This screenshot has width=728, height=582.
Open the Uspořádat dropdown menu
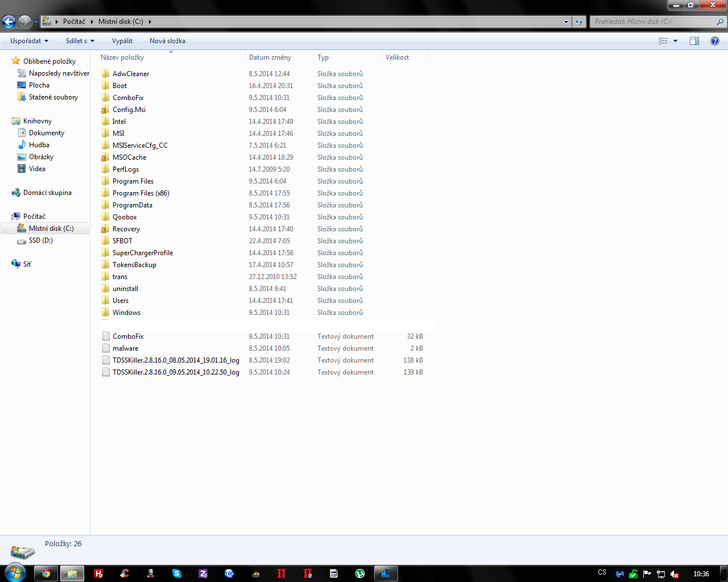30,41
